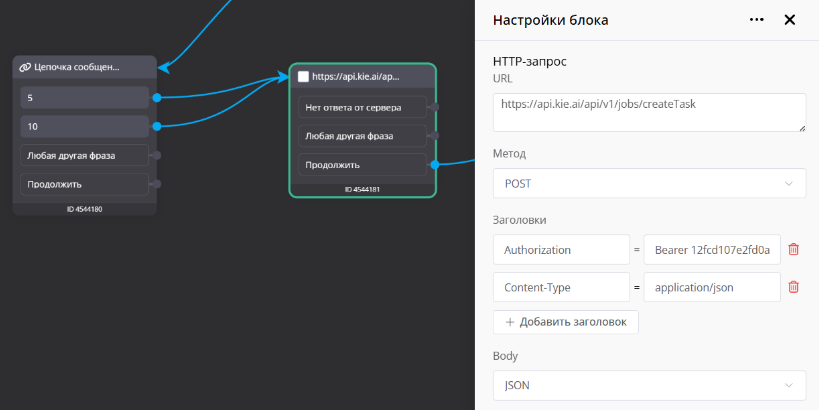This screenshot has width=819, height=410.
Task: Click the output connector of option 5
Action: (156, 98)
